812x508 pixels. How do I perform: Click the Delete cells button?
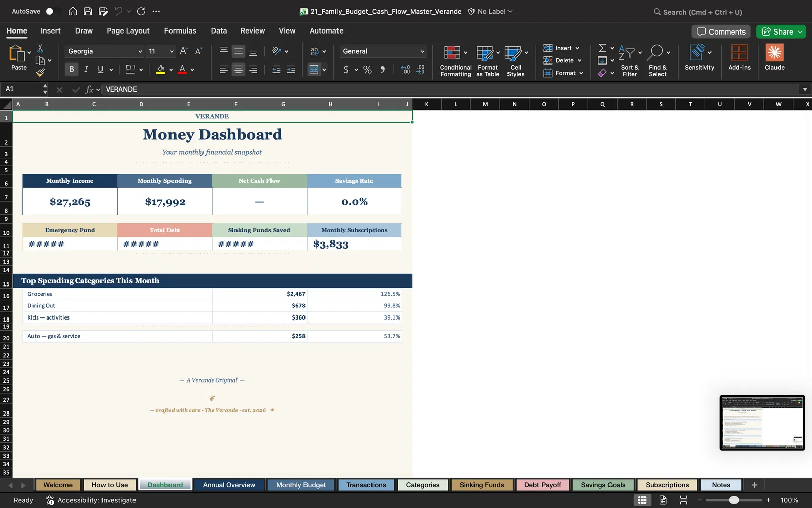pos(562,60)
